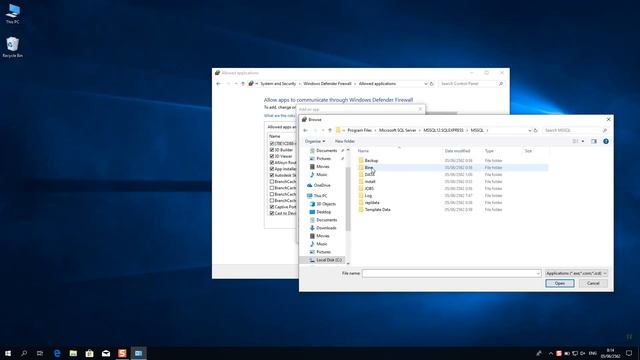Open Mail from the taskbar
This screenshot has height=360, width=640.
pos(106,353)
